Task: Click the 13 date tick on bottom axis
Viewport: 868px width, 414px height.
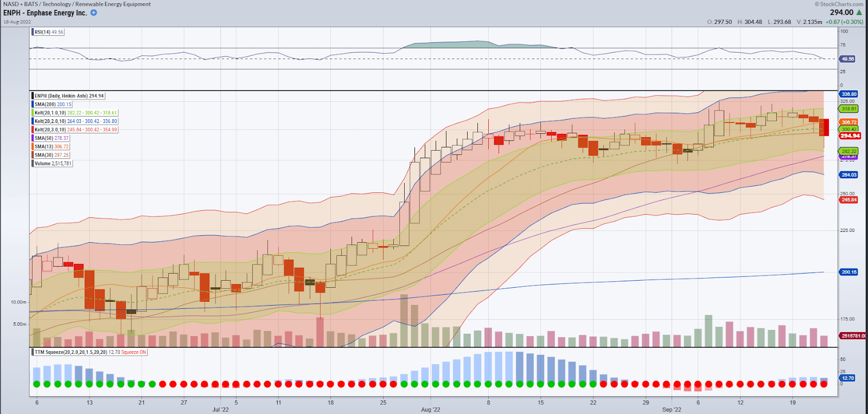Action: click(90, 403)
